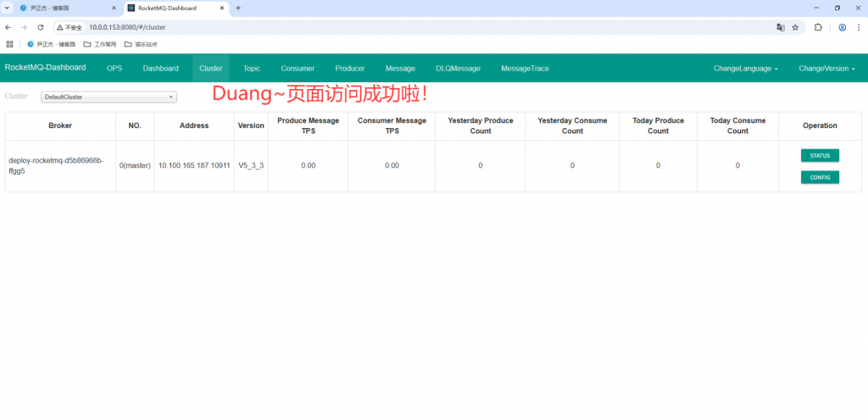Viewport: 868px width, 420px height.
Task: Switch to the Consumer page
Action: click(298, 68)
